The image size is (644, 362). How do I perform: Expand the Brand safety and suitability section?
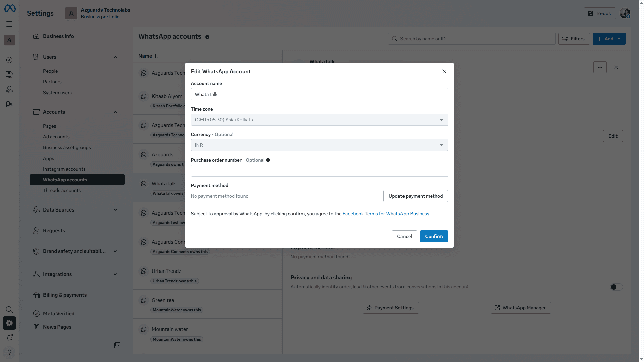pos(115,251)
